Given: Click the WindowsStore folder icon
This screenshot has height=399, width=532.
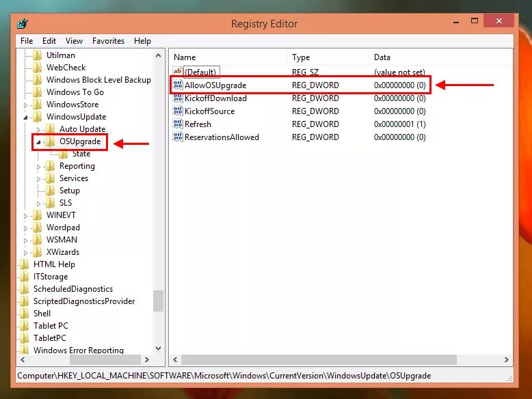Looking at the screenshot, I should (38, 105).
